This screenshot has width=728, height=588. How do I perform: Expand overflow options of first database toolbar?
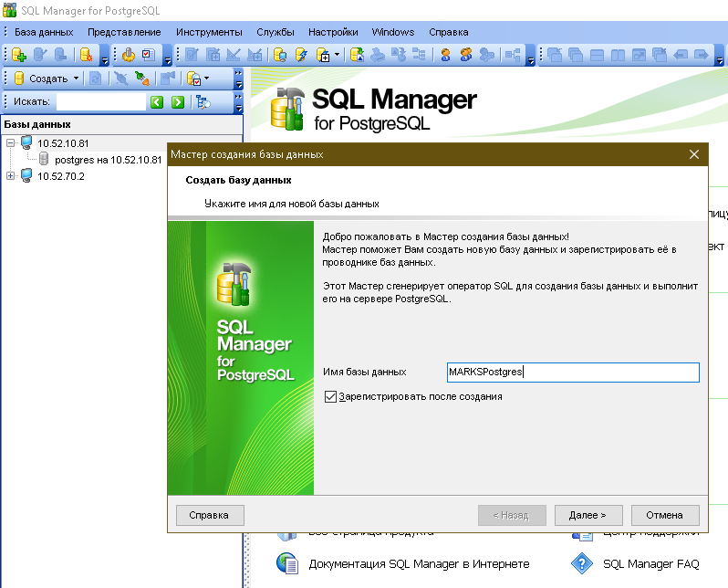[x=105, y=57]
